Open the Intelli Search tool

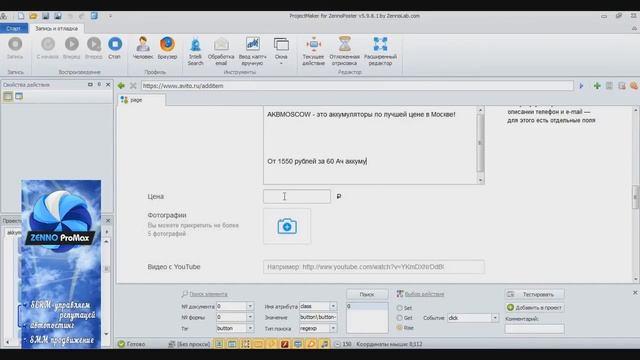[196, 51]
